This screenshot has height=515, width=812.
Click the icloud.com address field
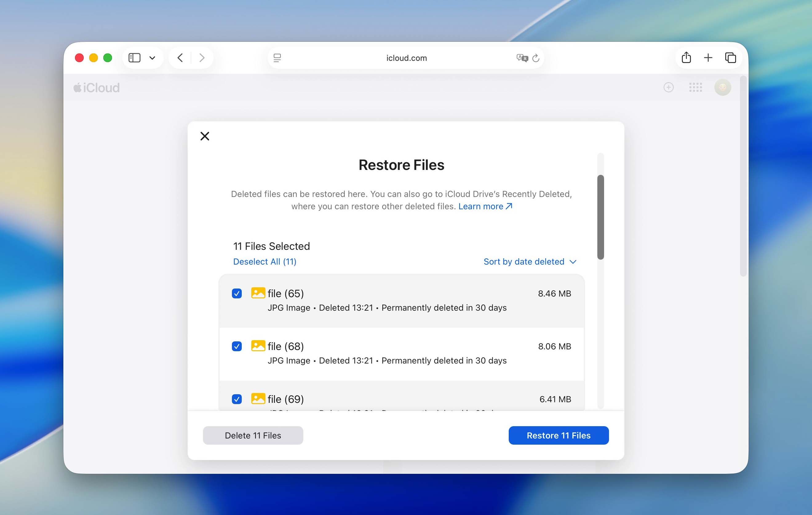[x=406, y=58]
